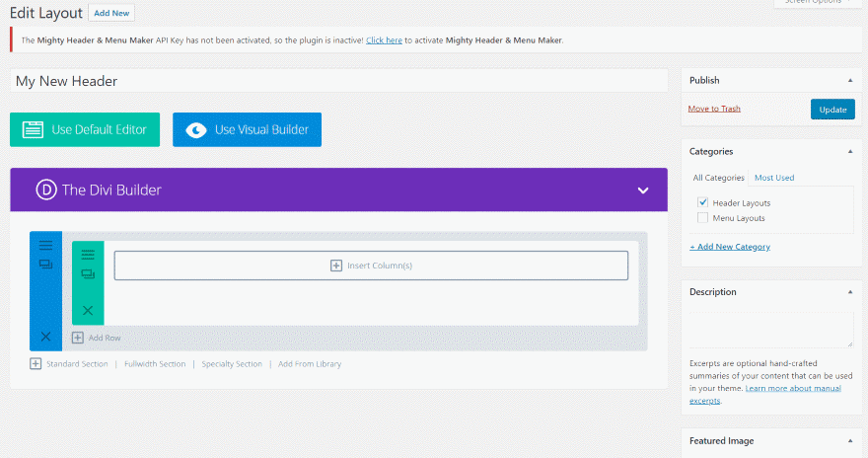Clone row icon in green bar
The height and width of the screenshot is (458, 868).
[88, 274]
